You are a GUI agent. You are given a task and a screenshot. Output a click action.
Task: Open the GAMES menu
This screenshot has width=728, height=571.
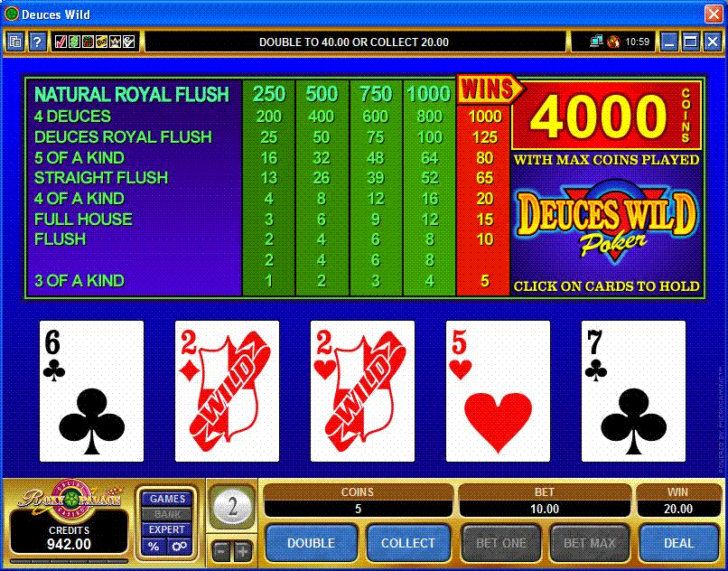pos(167,499)
